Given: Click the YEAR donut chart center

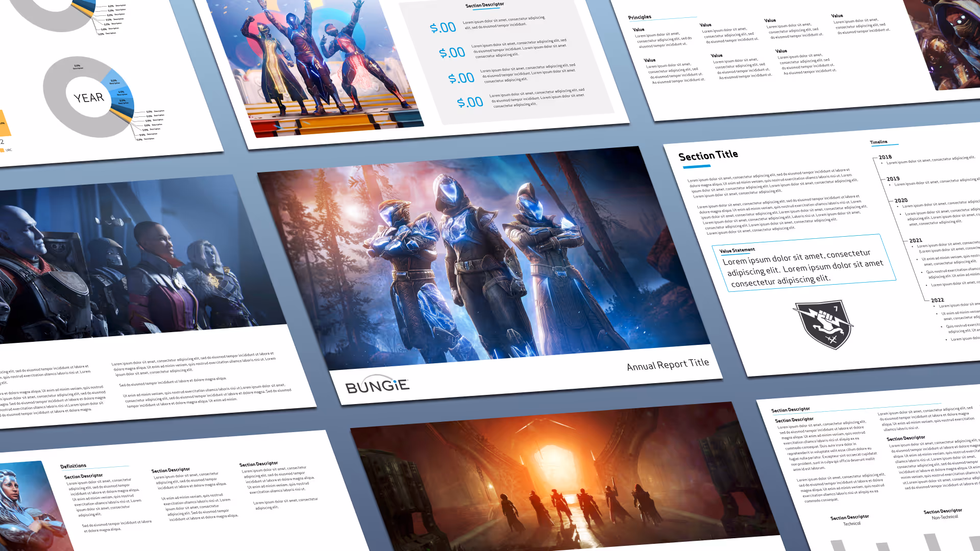Looking at the screenshot, I should tap(88, 97).
